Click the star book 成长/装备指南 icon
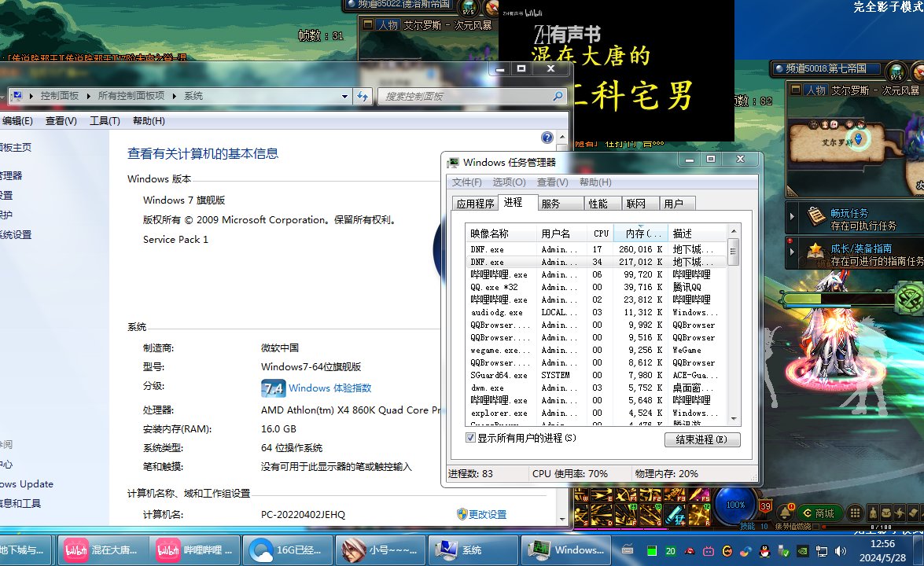This screenshot has width=924, height=566. [815, 252]
